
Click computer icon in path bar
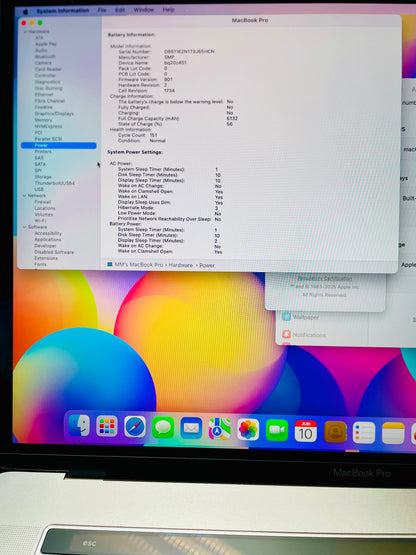click(110, 264)
